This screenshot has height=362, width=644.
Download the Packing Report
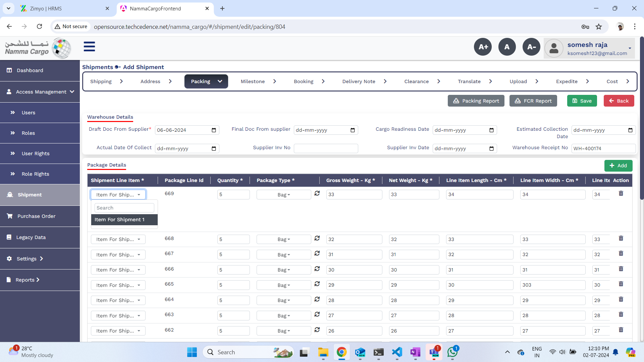(x=476, y=101)
